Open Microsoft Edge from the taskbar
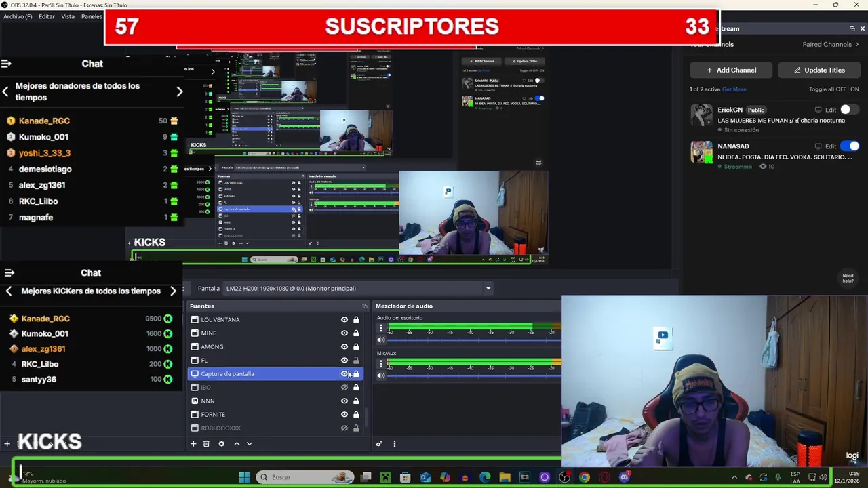 pos(485,477)
